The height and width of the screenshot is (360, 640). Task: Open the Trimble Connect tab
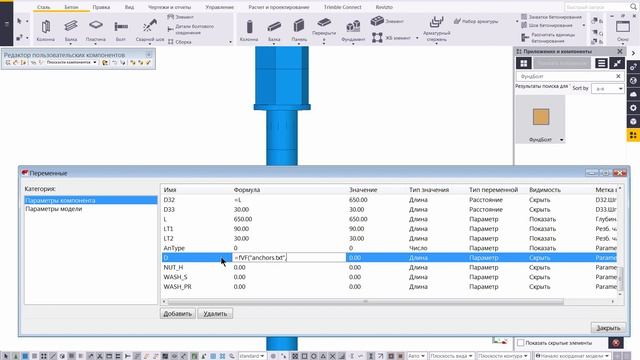point(342,7)
